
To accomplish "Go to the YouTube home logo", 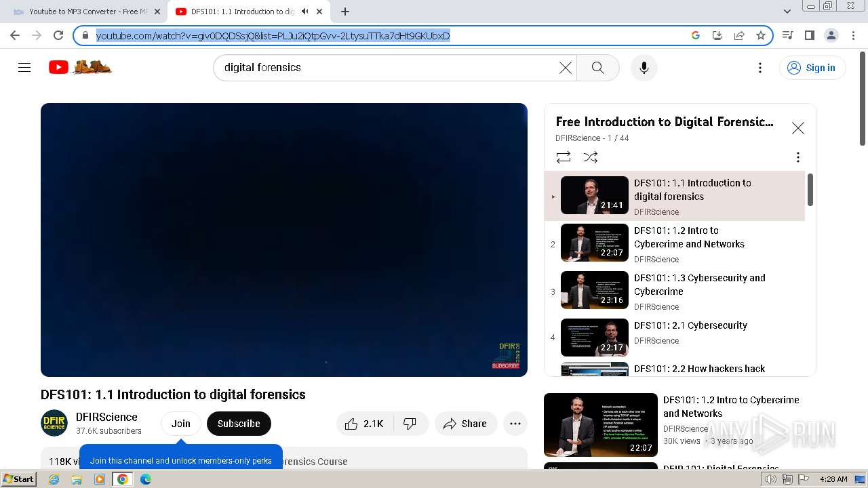I will (x=80, y=67).
